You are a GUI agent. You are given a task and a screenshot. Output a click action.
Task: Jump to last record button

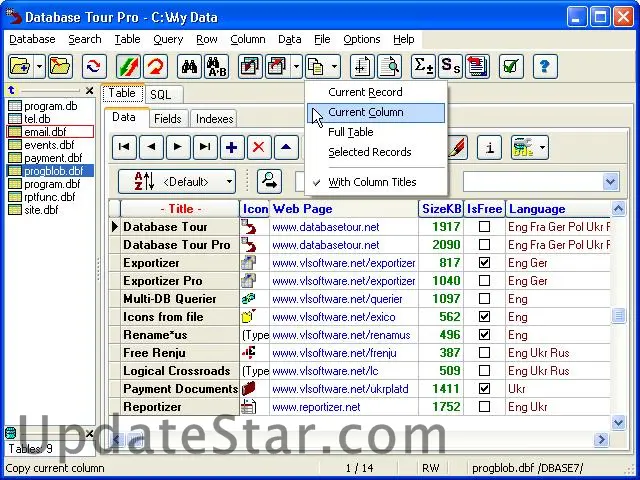click(205, 147)
